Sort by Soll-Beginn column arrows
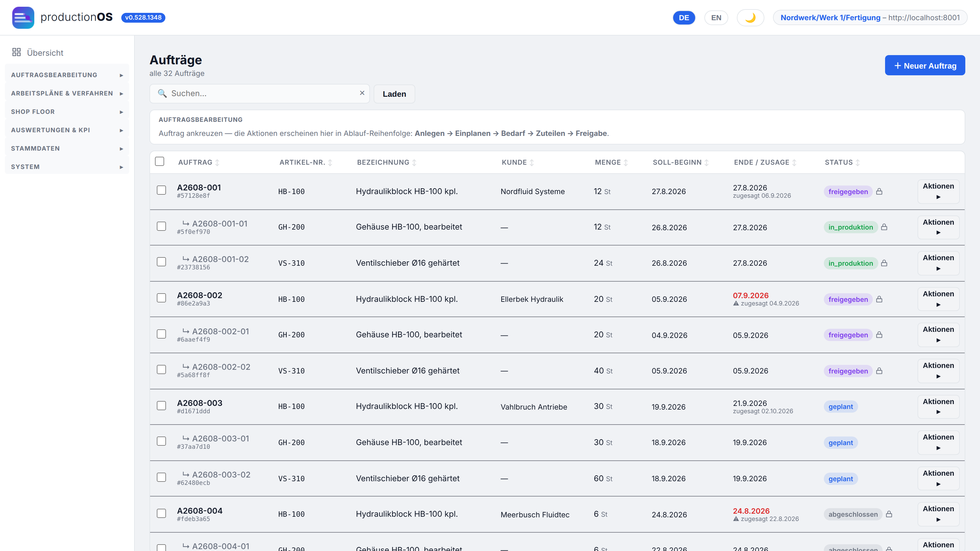 tap(707, 163)
